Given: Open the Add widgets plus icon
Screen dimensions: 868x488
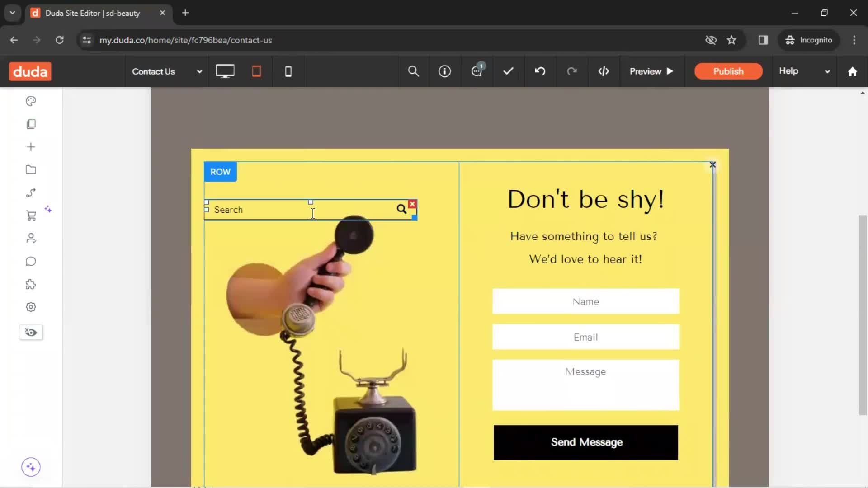Looking at the screenshot, I should coord(31,147).
